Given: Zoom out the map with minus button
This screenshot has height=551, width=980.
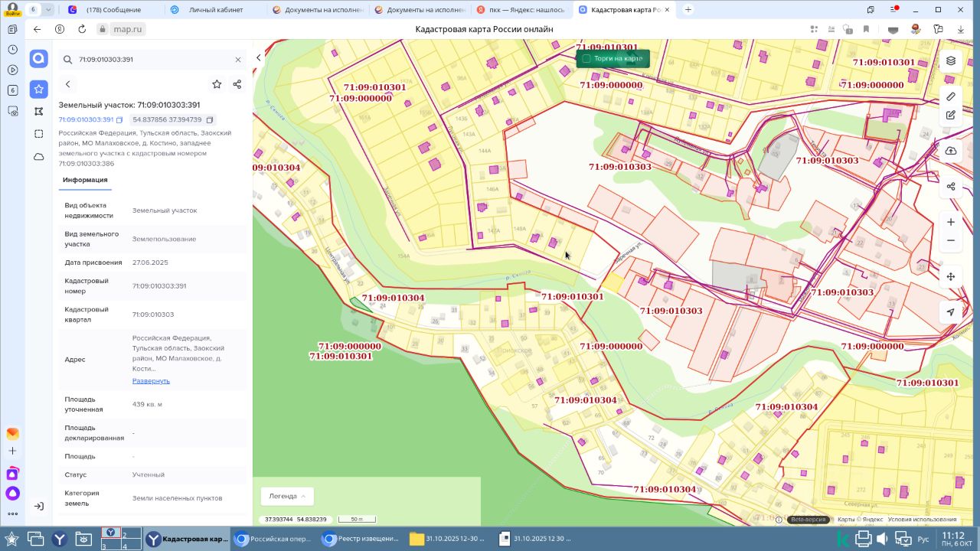Looking at the screenshot, I should pyautogui.click(x=951, y=240).
